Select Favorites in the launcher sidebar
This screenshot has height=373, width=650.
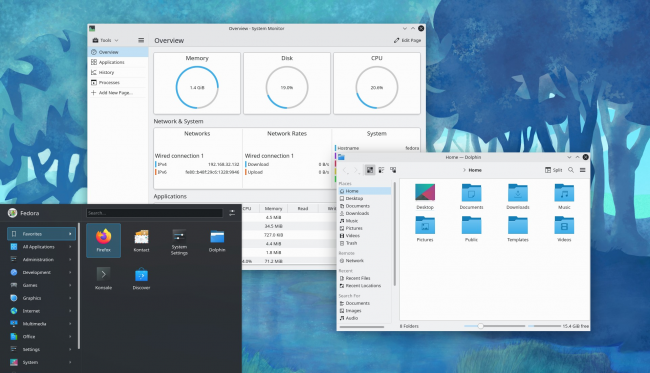(41, 234)
